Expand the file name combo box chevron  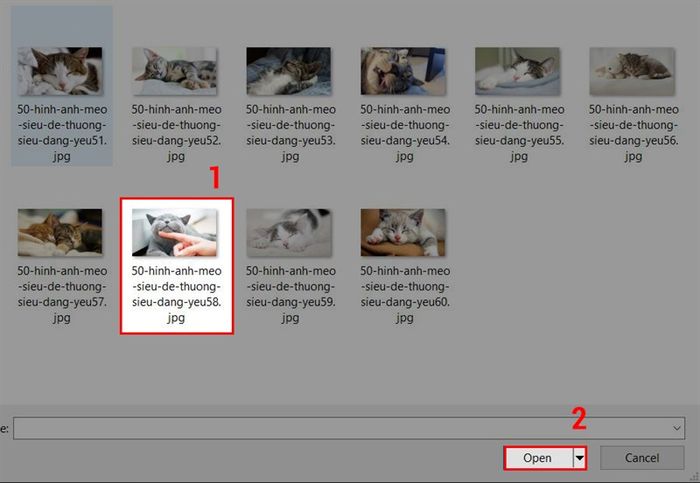point(677,429)
